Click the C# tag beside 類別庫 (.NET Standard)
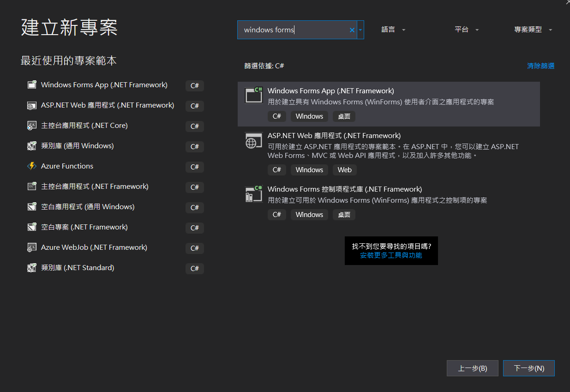 pyautogui.click(x=195, y=269)
